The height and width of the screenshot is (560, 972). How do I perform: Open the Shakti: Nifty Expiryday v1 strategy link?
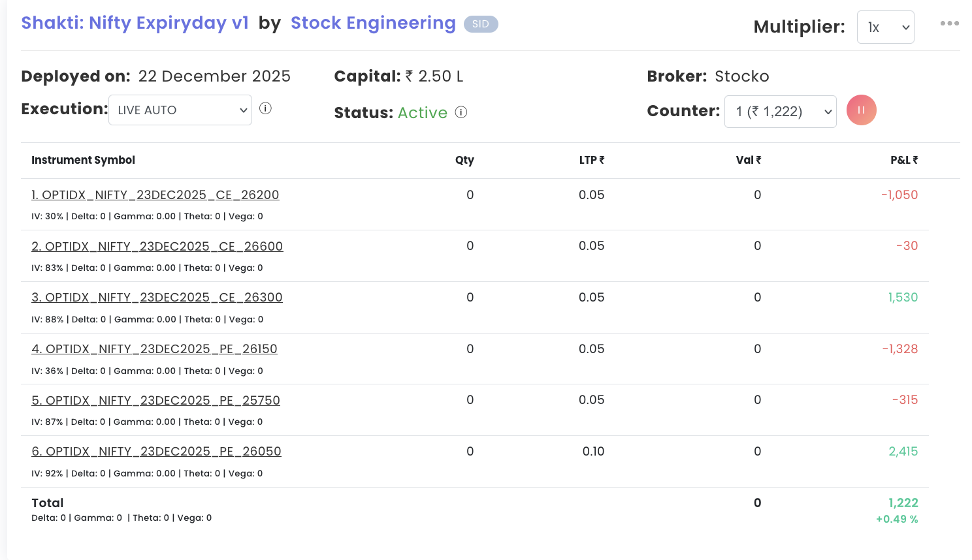pos(135,23)
